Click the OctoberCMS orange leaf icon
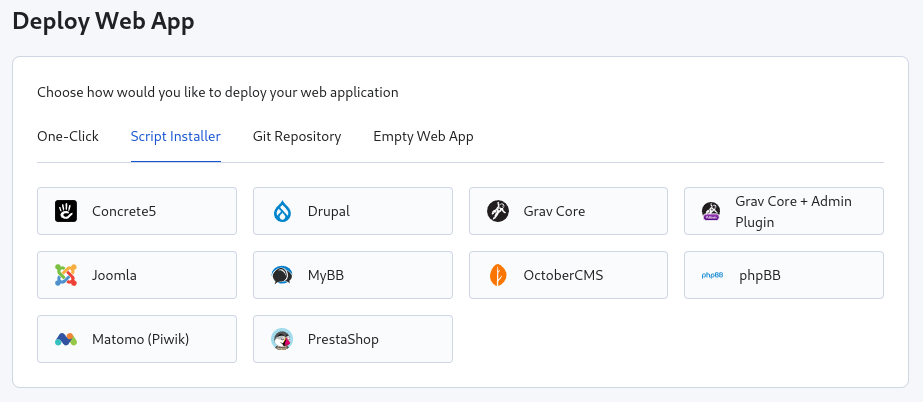This screenshot has width=923, height=402. tap(498, 275)
